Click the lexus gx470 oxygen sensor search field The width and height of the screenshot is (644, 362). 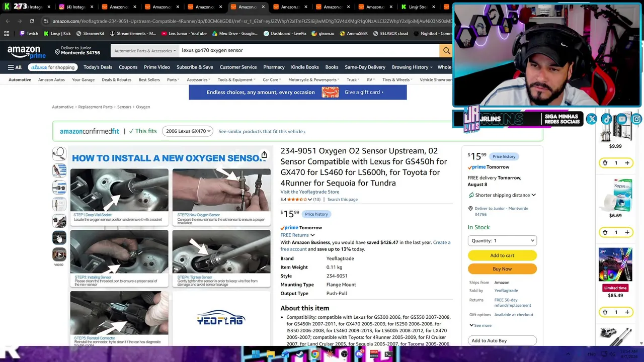(309, 50)
